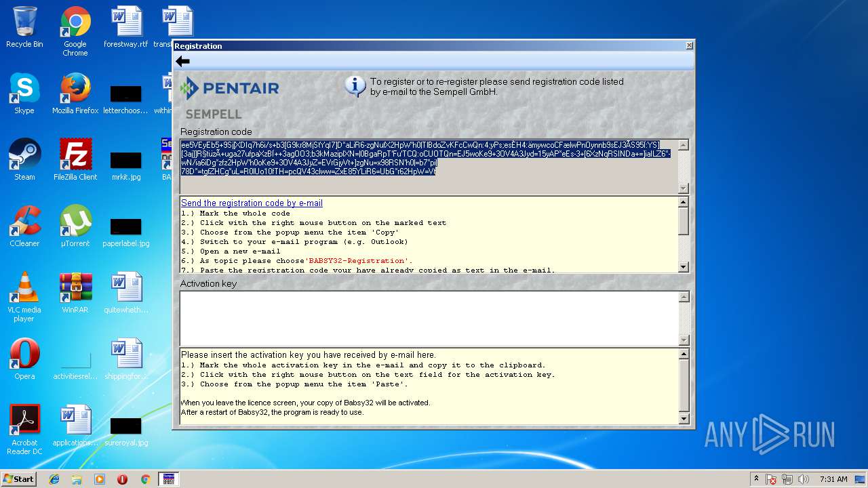Select the Acrobat Reader DC shortcut
Screen dimensions: 868x488
coord(24,430)
